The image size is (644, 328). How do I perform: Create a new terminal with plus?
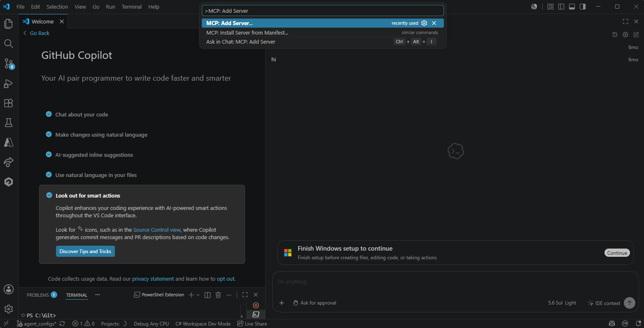click(x=191, y=295)
